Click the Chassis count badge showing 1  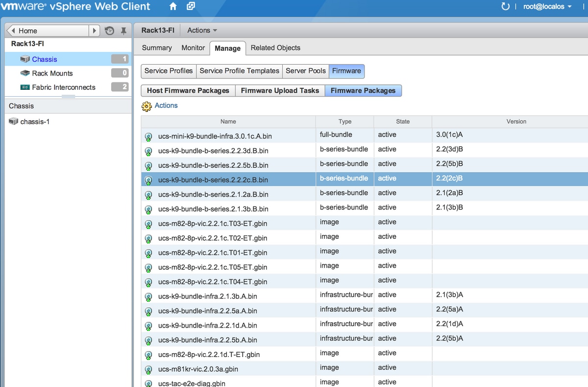click(x=120, y=59)
